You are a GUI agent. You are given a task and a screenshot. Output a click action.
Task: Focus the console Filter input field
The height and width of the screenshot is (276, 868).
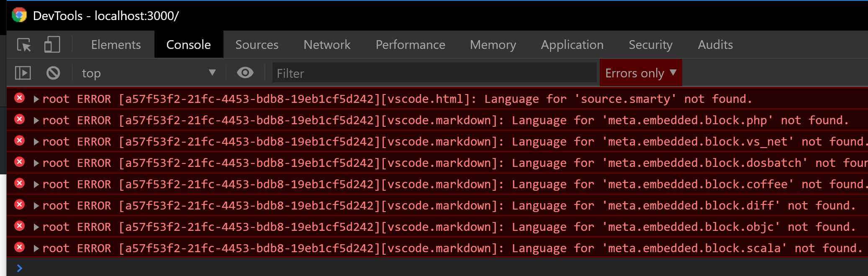[434, 73]
